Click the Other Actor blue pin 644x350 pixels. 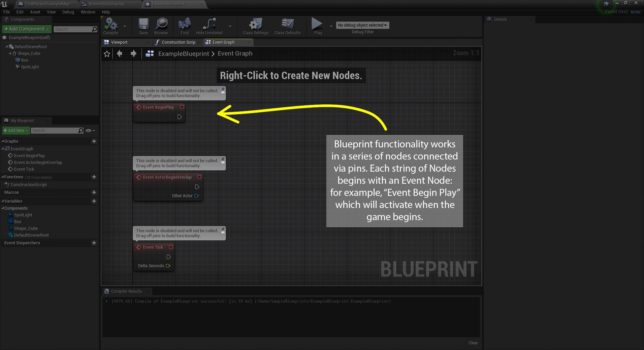point(196,196)
